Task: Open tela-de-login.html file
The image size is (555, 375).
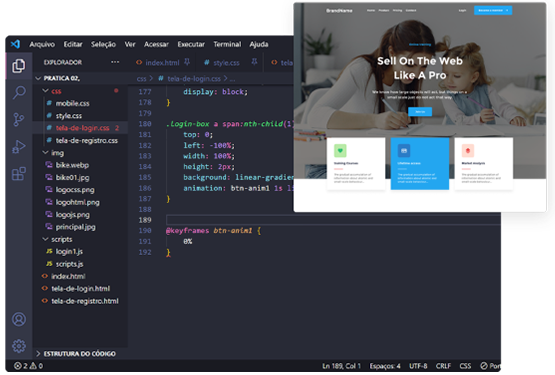Action: click(80, 289)
